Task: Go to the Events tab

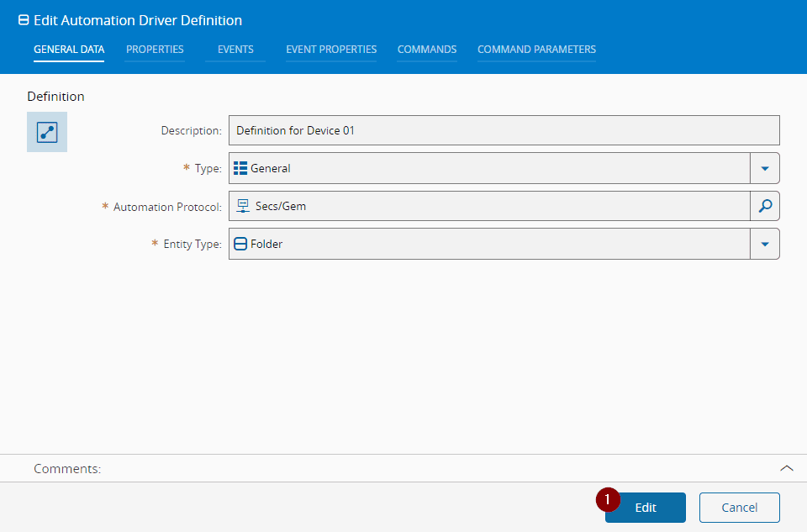Action: (235, 50)
